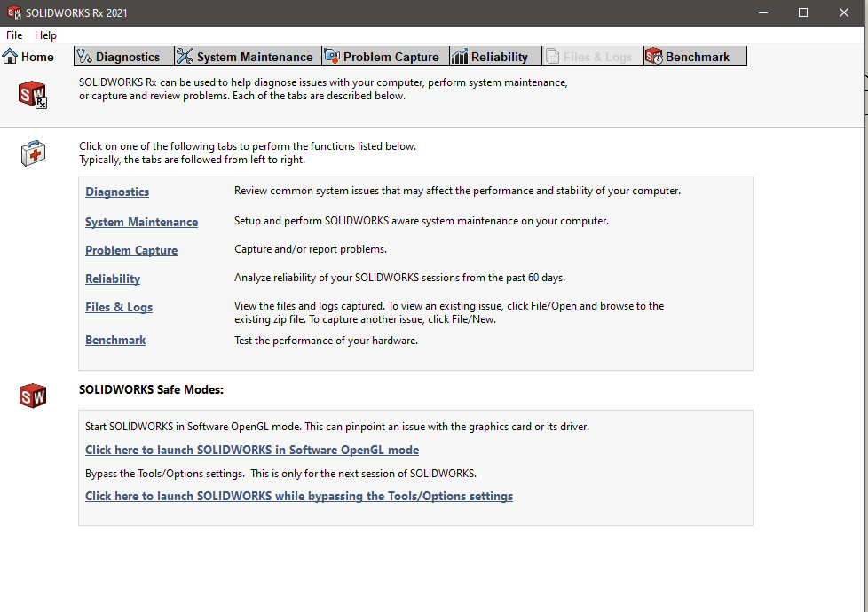The image size is (868, 612).
Task: Open the Files & Logs hyperlink
Action: (x=118, y=307)
